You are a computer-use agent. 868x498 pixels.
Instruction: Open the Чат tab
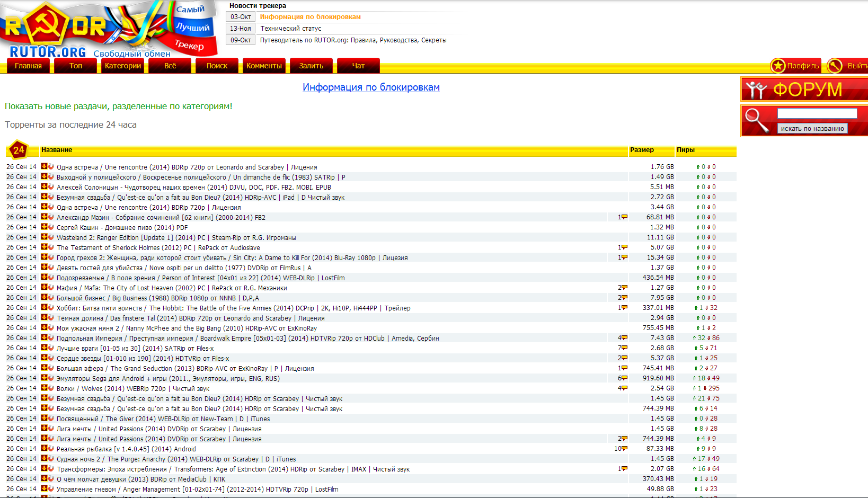pyautogui.click(x=358, y=66)
